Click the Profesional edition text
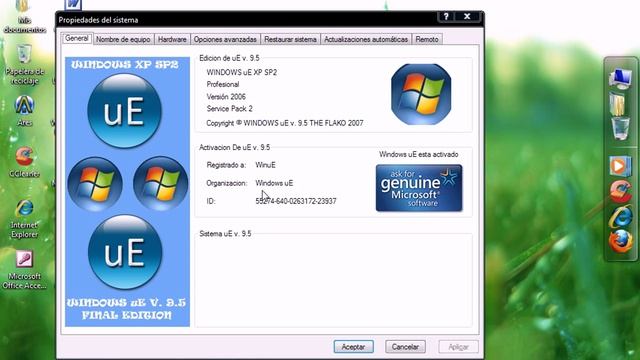 (x=223, y=84)
